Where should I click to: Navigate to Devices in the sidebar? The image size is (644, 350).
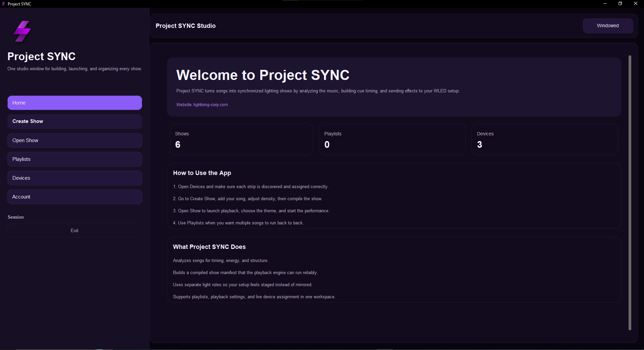click(75, 178)
